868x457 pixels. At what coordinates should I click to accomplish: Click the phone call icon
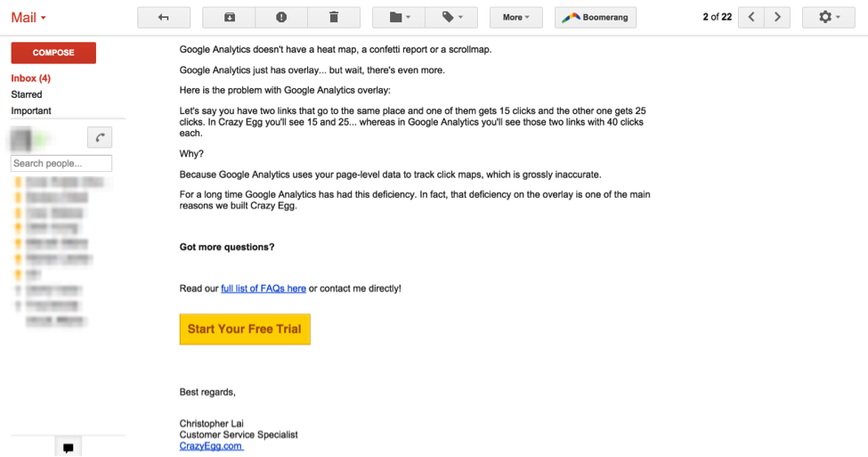(100, 137)
